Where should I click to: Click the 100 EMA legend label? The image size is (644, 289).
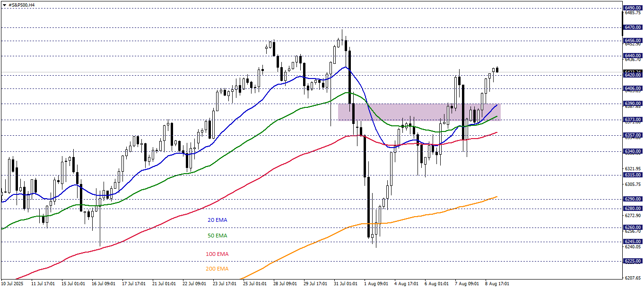click(x=217, y=254)
